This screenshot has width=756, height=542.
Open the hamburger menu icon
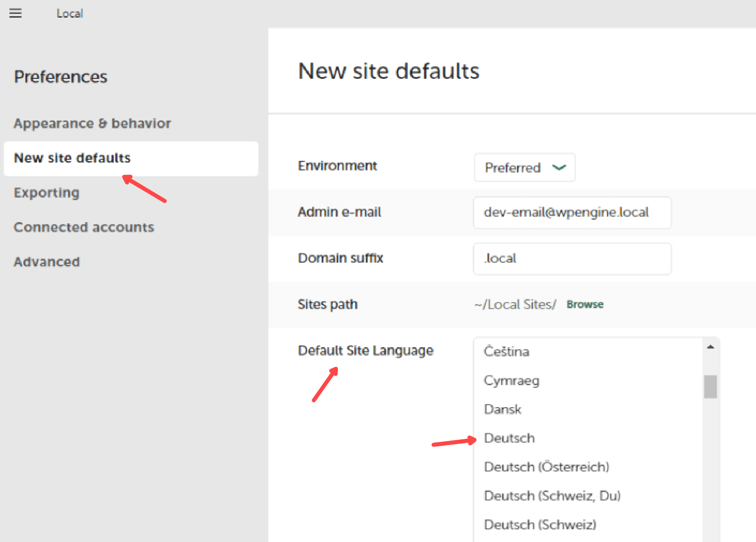[16, 13]
